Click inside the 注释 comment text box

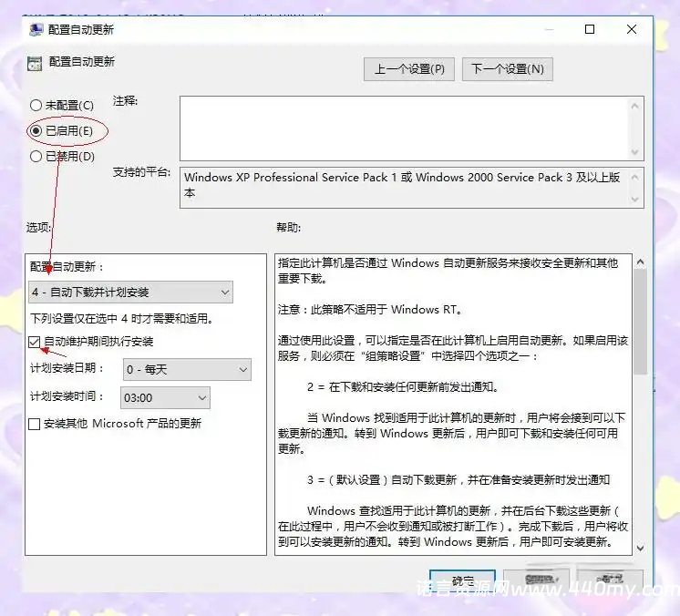pos(403,128)
